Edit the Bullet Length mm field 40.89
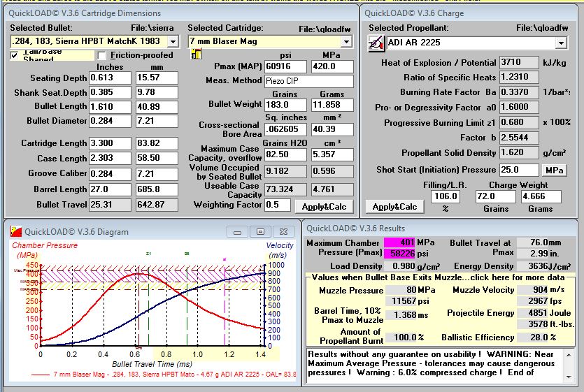 coord(157,107)
